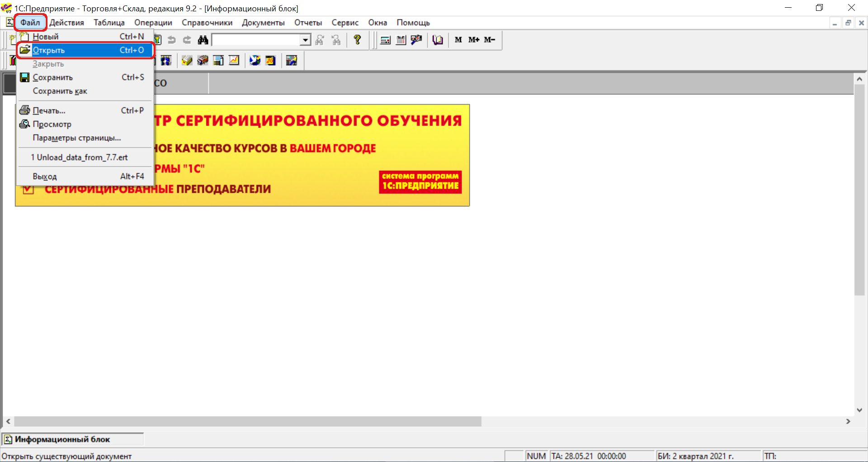Open the Операции menu
Viewport: 868px width, 462px height.
click(x=153, y=23)
